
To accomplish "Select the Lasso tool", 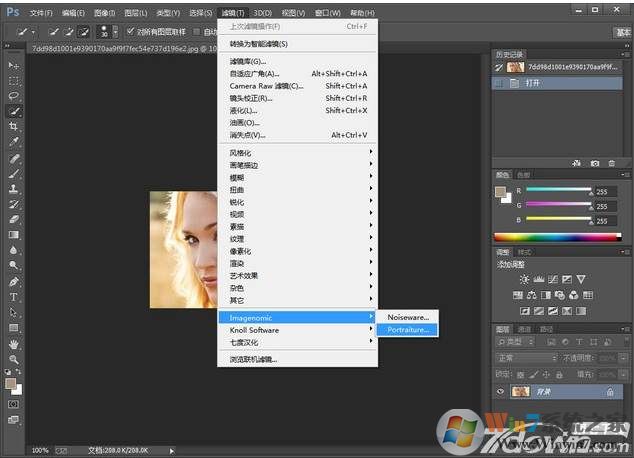I will [14, 96].
